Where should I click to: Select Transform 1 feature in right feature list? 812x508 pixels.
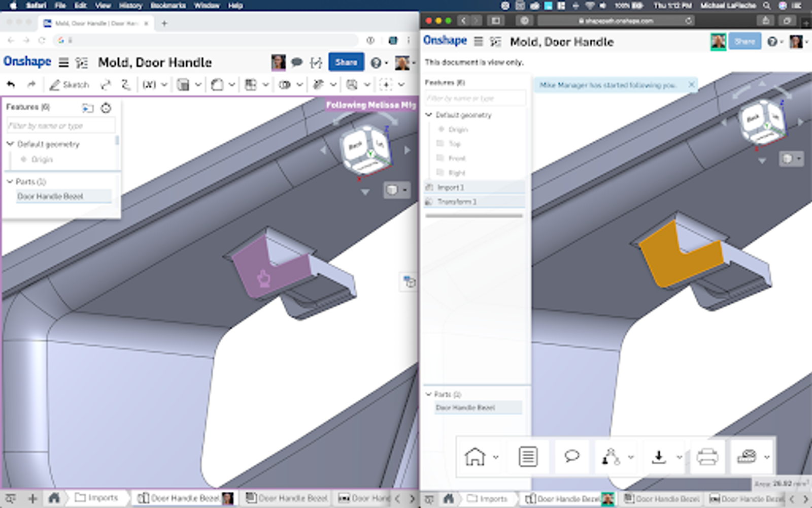(x=457, y=202)
